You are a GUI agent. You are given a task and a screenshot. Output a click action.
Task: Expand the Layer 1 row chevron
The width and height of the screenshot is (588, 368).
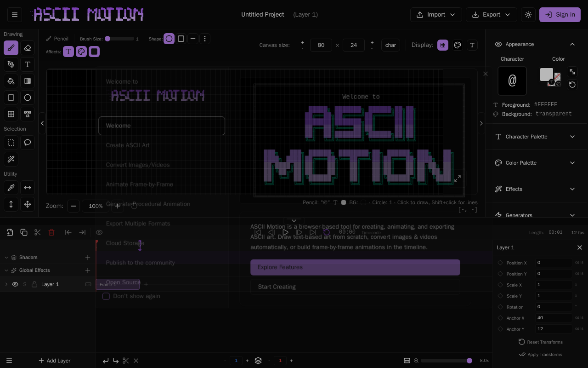6,284
